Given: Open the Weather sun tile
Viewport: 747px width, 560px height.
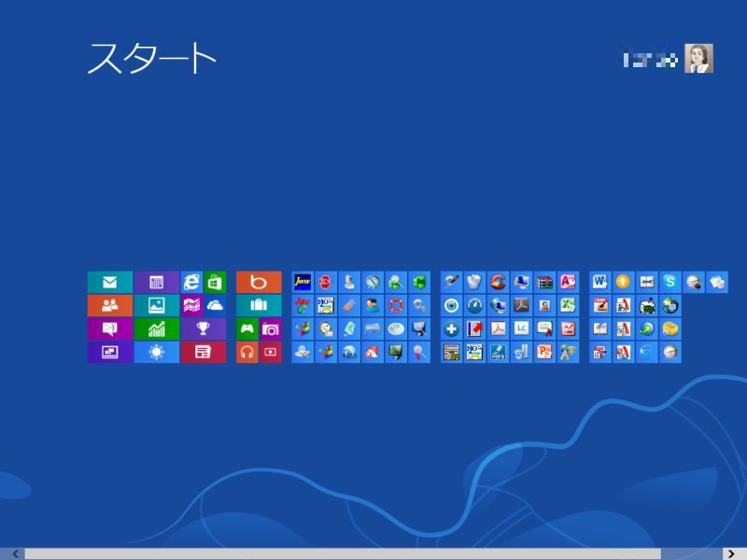Looking at the screenshot, I should pyautogui.click(x=156, y=352).
